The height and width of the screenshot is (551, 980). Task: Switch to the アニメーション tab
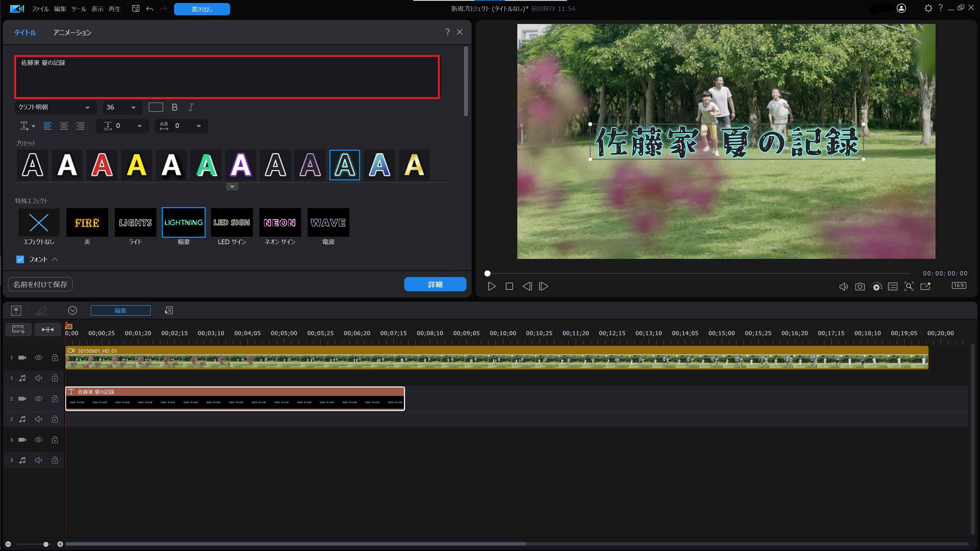(72, 33)
